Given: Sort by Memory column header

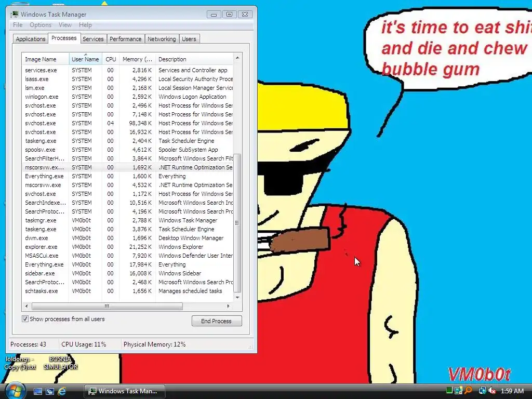Looking at the screenshot, I should click(x=137, y=59).
